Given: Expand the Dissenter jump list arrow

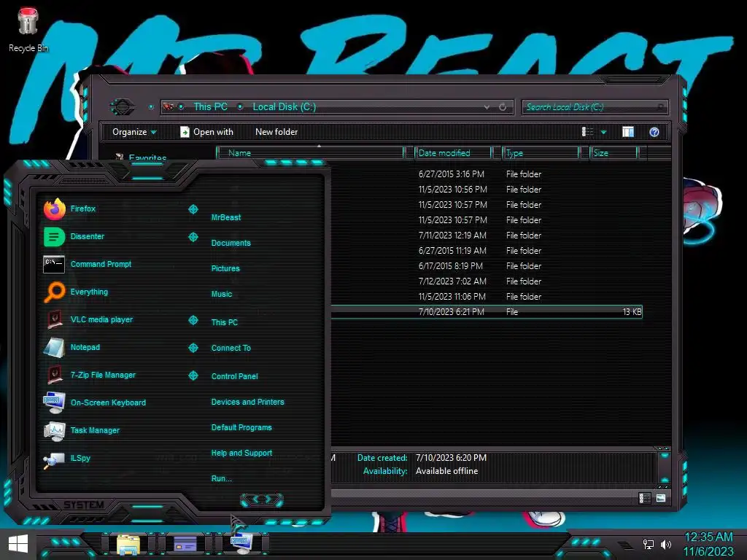Looking at the screenshot, I should pos(193,237).
